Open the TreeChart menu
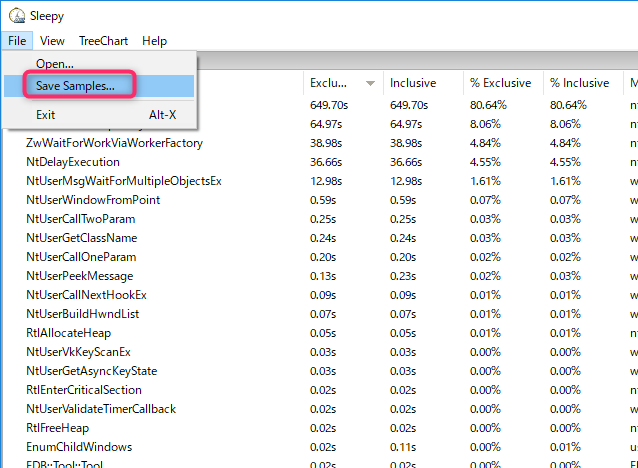This screenshot has height=468, width=638. [103, 41]
